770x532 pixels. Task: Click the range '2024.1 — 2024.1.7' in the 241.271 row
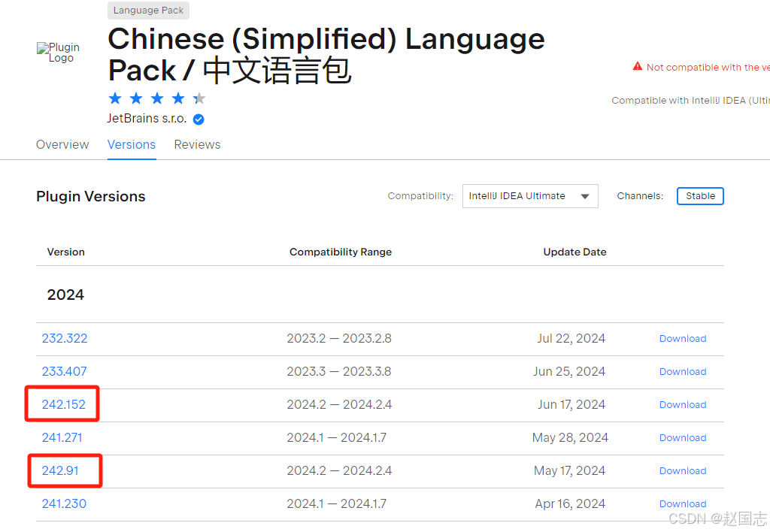(337, 437)
